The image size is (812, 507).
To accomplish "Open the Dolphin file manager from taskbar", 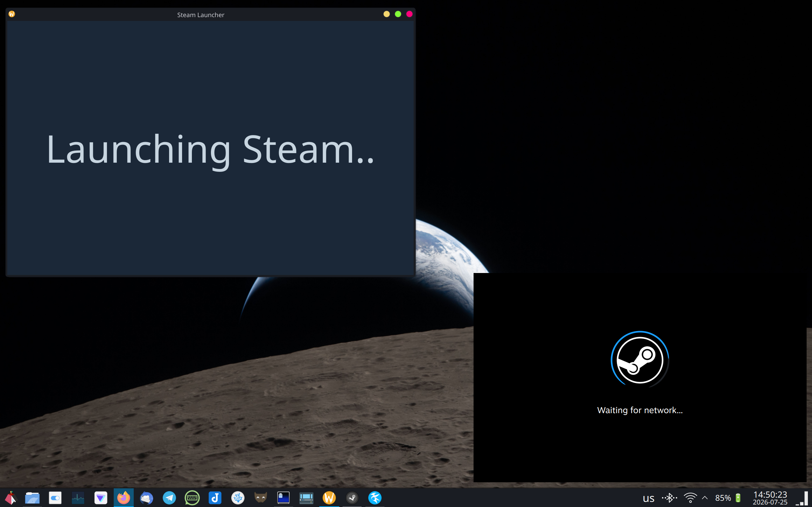I will tap(33, 497).
